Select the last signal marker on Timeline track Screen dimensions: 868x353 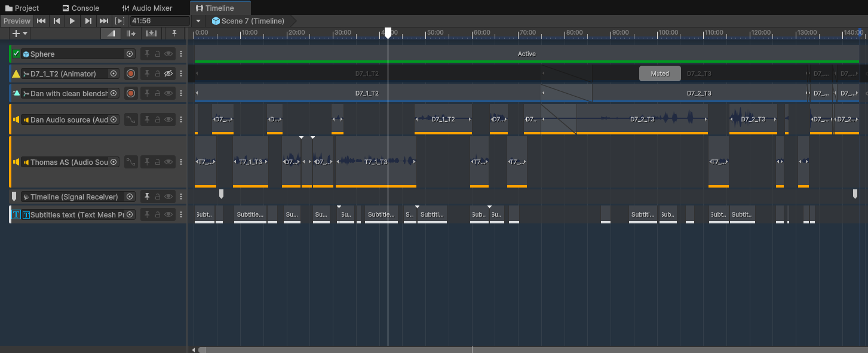click(x=855, y=194)
